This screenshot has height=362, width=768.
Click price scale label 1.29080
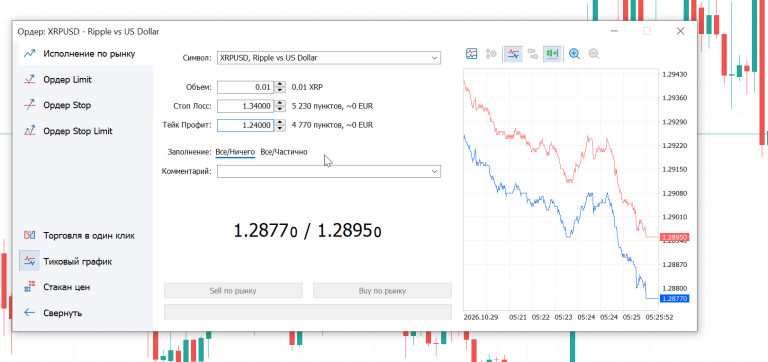(x=674, y=193)
